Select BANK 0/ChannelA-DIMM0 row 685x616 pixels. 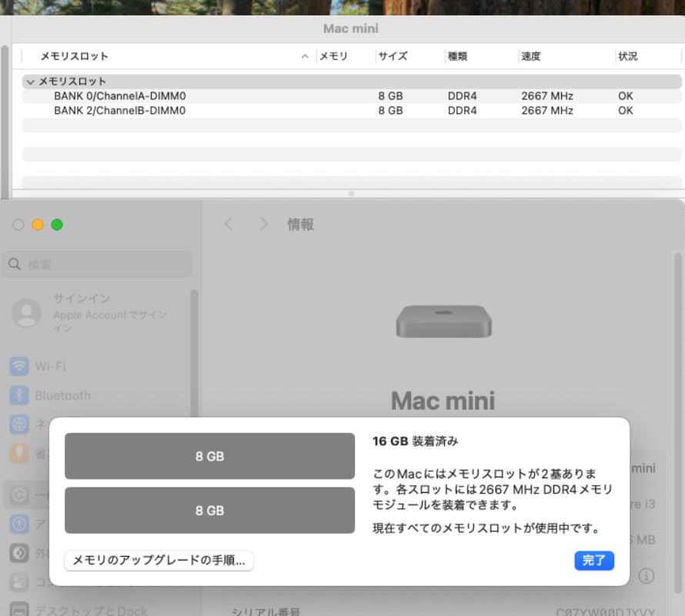pos(352,96)
